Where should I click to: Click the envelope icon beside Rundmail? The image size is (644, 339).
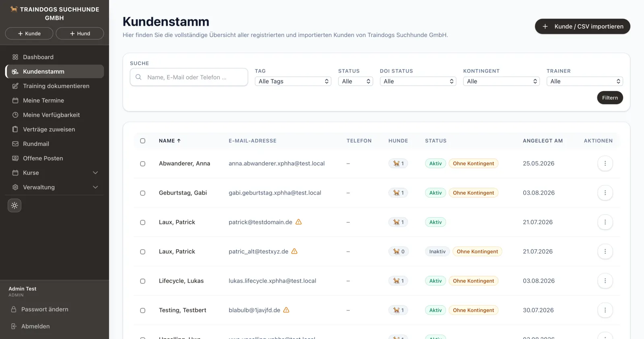click(15, 144)
